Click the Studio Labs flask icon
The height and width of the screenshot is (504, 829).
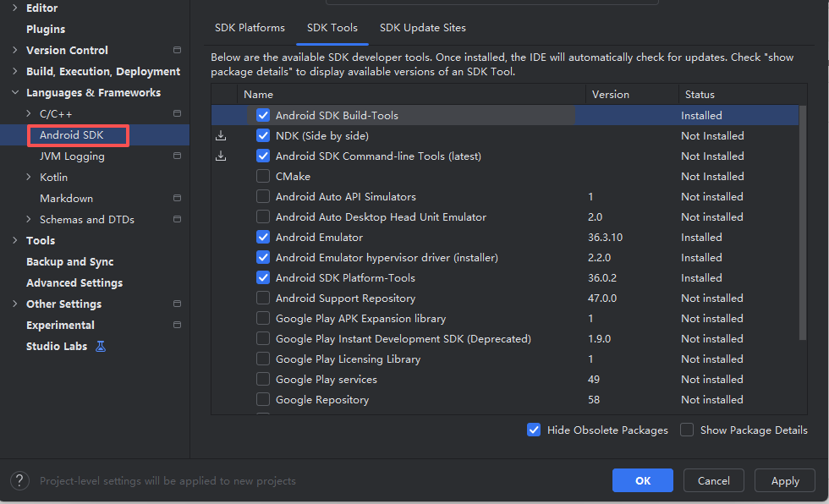[x=101, y=347]
